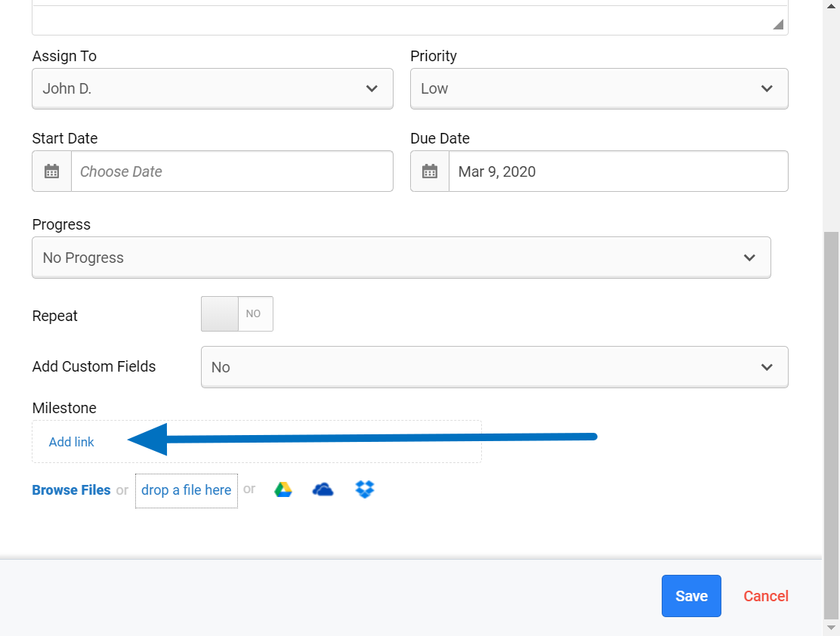Image resolution: width=840 pixels, height=636 pixels.
Task: Cancel the task form
Action: pyautogui.click(x=765, y=596)
